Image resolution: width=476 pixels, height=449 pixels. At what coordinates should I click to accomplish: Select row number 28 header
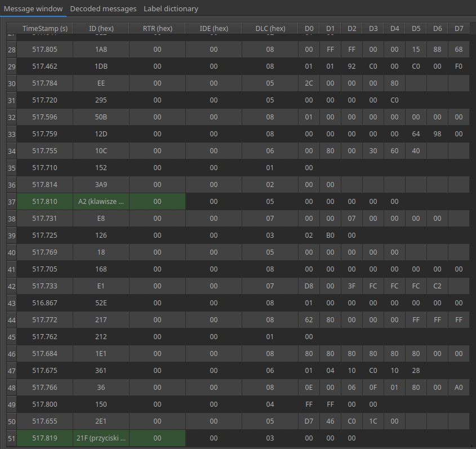(11, 50)
